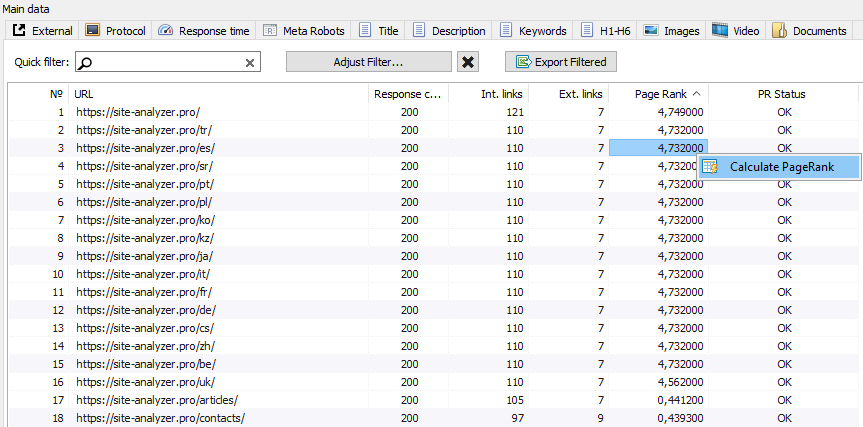Viewport: 863px width, 427px height.
Task: Select the https://site-analyzer.pro/uk/ row
Action: point(433,382)
